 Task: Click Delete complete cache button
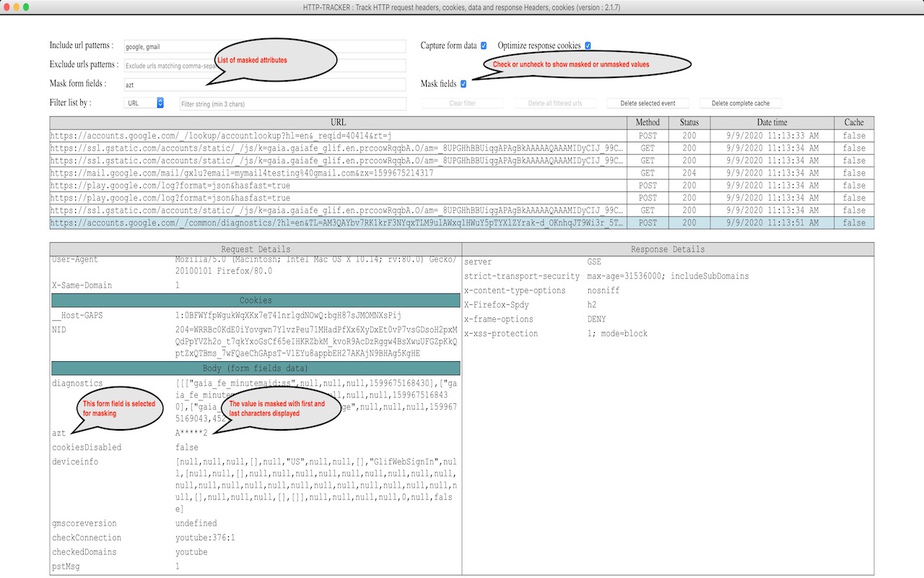[x=740, y=103]
